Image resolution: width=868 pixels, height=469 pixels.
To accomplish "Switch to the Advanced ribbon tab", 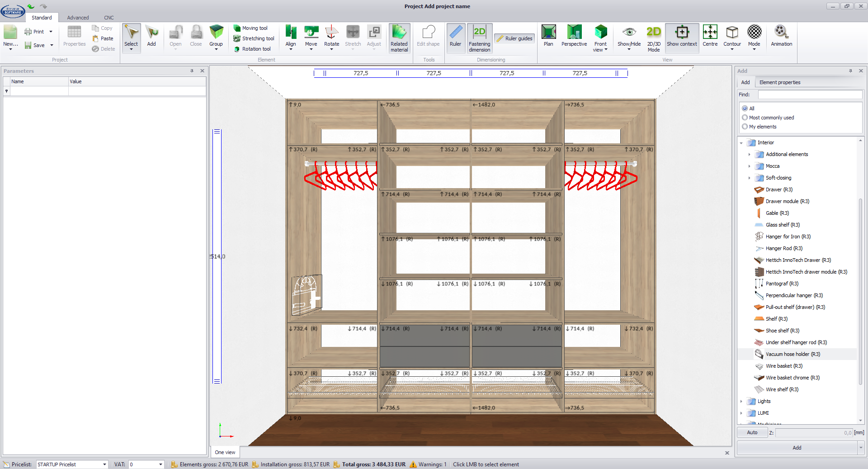I will click(x=78, y=18).
